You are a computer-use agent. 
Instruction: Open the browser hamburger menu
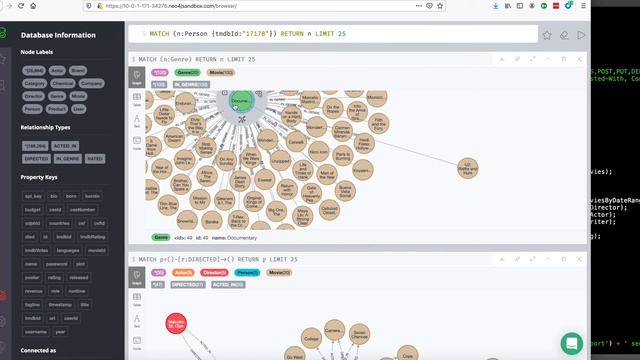[583, 6]
